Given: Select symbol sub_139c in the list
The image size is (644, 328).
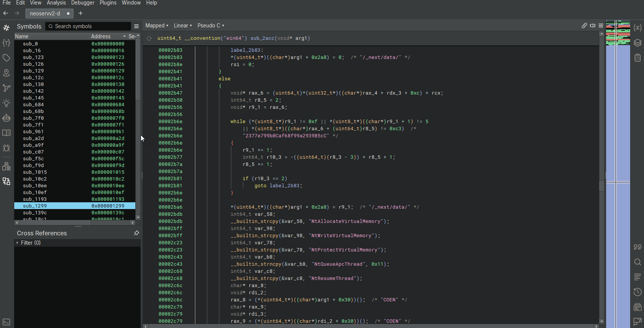Looking at the screenshot, I should (75, 212).
